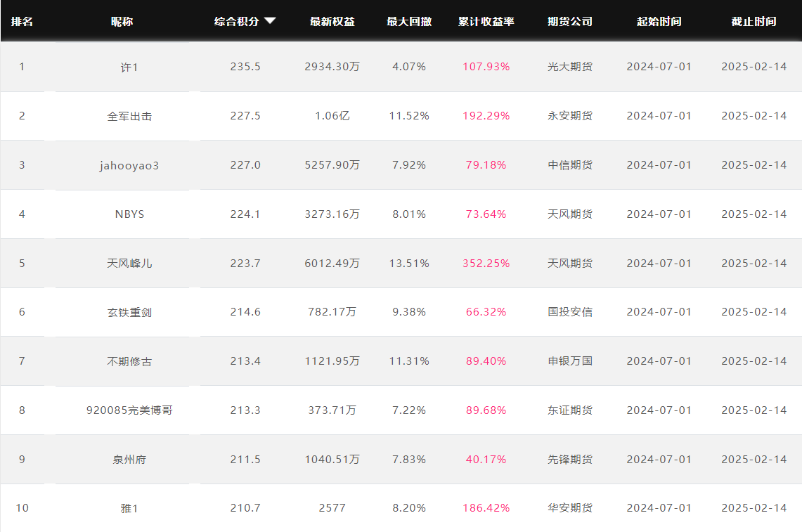Image resolution: width=802 pixels, height=532 pixels.
Task: Click the equity value 1121.95万
Action: click(332, 361)
